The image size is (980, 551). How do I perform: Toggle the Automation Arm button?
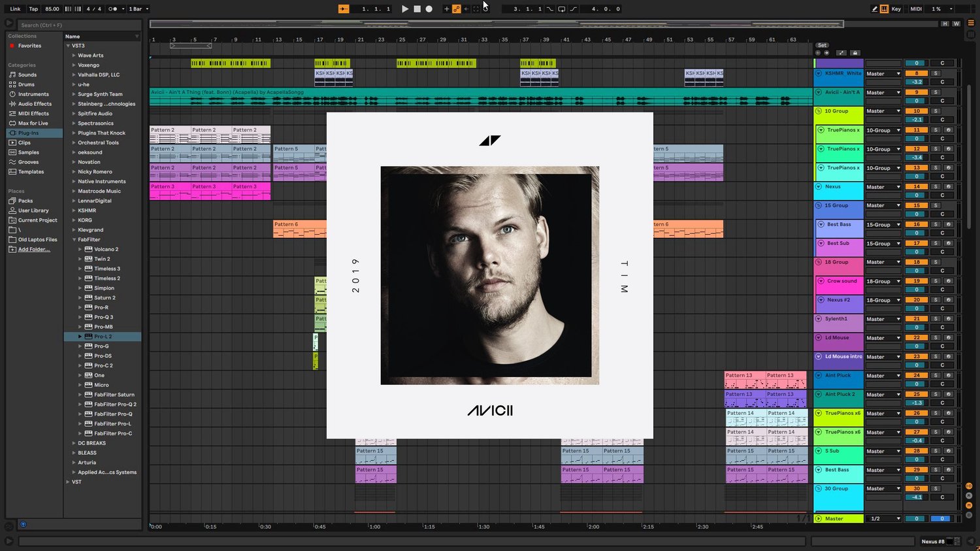[x=457, y=9]
